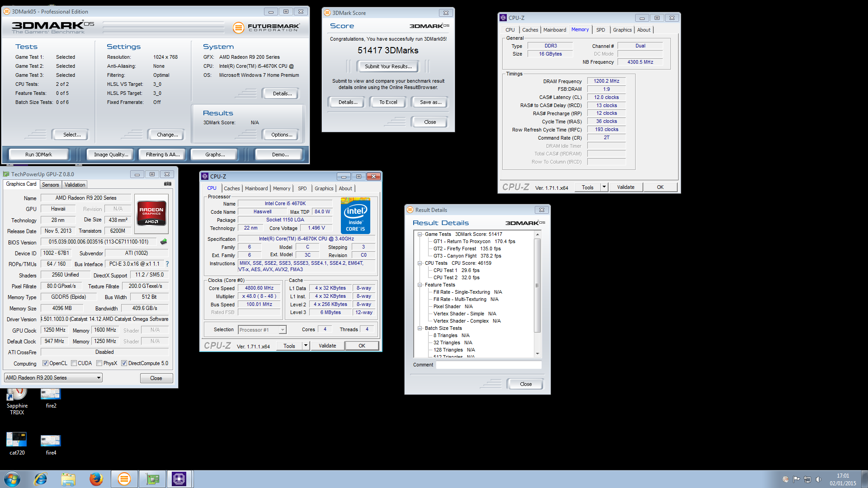The height and width of the screenshot is (488, 868).
Task: Click the 3DMark05 window title icon
Action: tap(7, 11)
